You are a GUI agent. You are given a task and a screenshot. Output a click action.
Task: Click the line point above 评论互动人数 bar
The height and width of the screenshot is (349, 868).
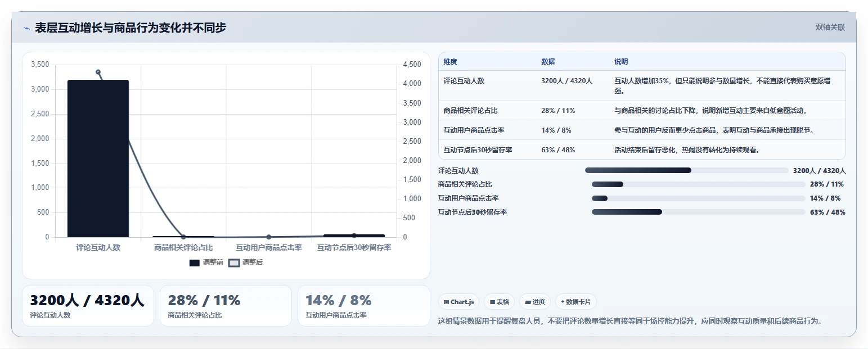click(98, 72)
